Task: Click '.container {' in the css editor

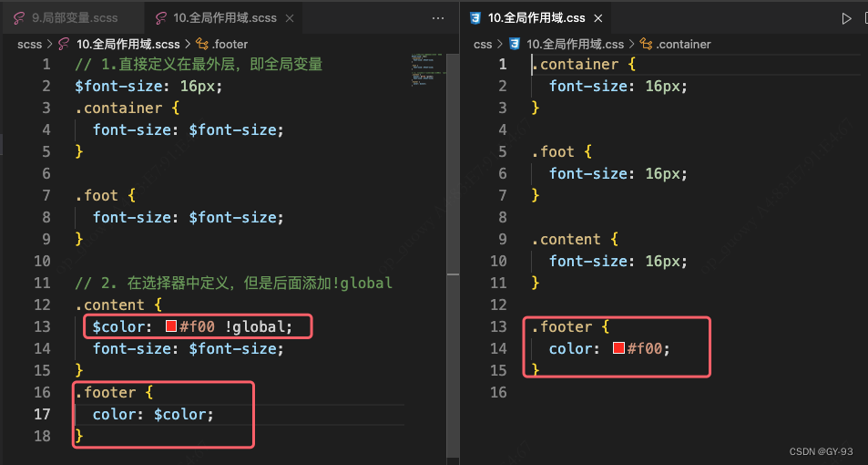Action: click(584, 65)
